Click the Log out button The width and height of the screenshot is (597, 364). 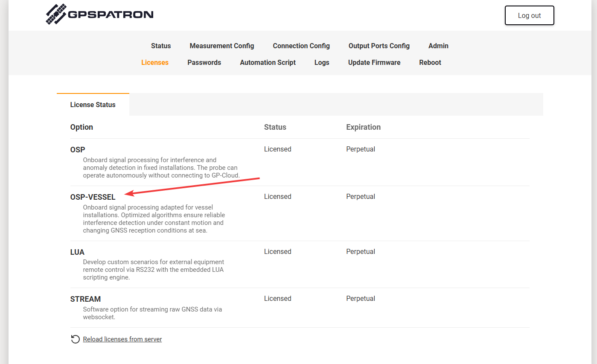point(529,15)
